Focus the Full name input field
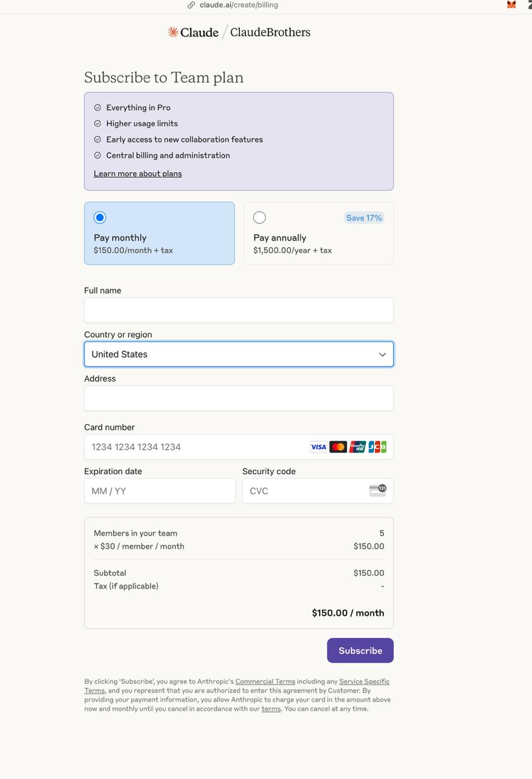 tap(239, 310)
